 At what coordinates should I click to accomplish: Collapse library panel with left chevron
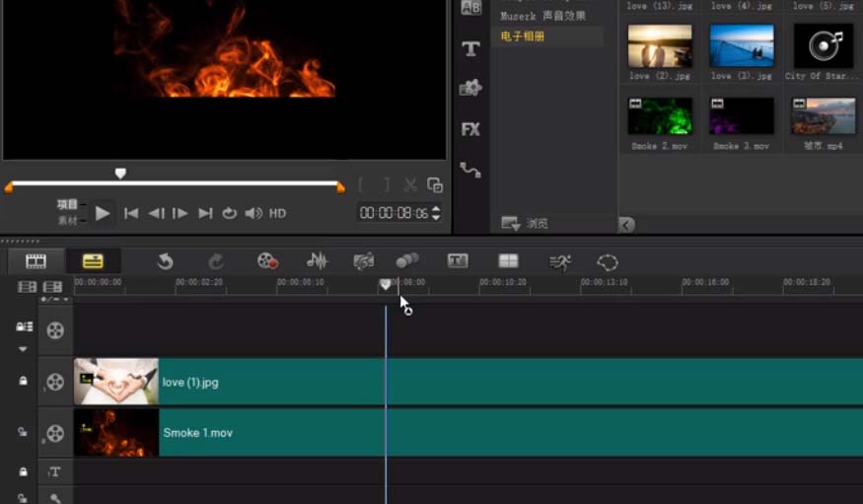[x=626, y=225]
